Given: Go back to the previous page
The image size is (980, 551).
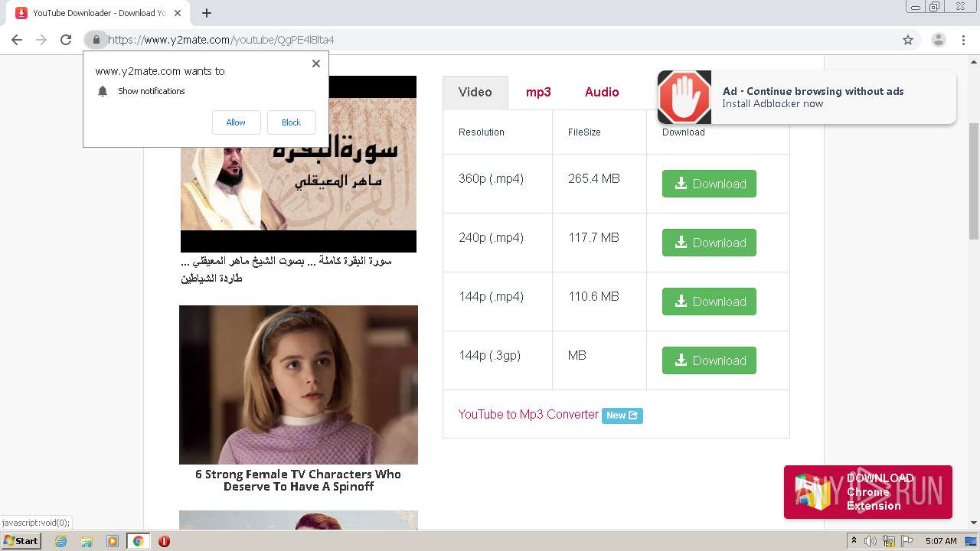Looking at the screenshot, I should click(17, 40).
